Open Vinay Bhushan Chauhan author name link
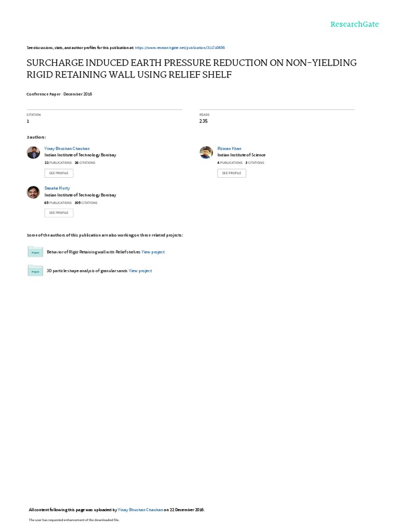The height and width of the screenshot is (532, 399). [67, 149]
